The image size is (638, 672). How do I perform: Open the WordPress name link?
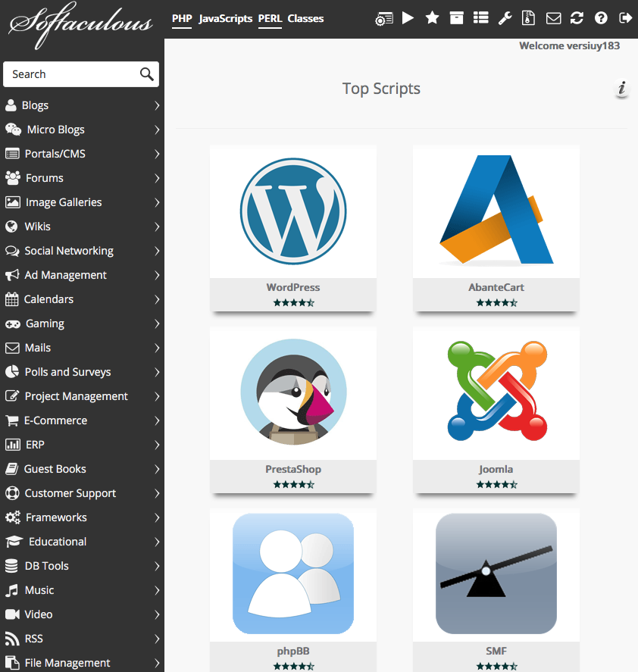pyautogui.click(x=292, y=287)
